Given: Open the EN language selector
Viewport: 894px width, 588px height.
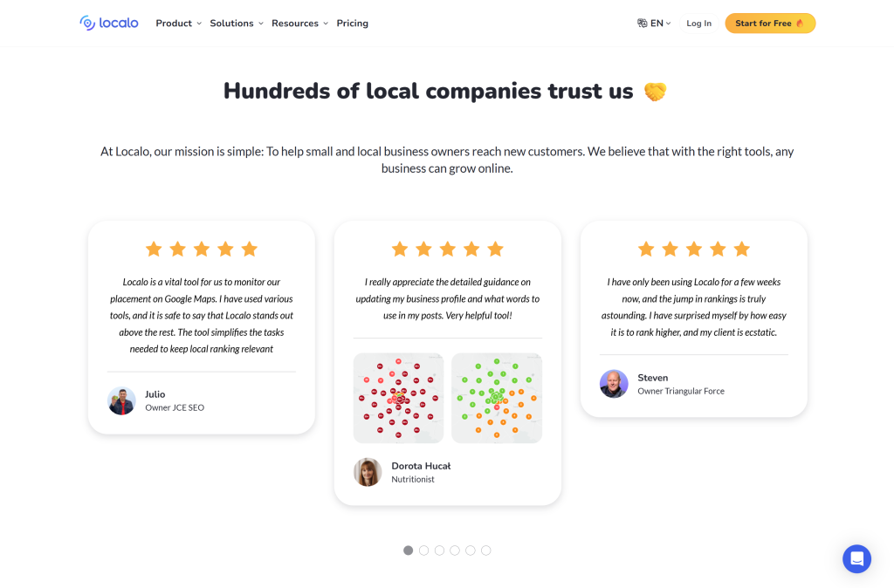Looking at the screenshot, I should pyautogui.click(x=654, y=24).
